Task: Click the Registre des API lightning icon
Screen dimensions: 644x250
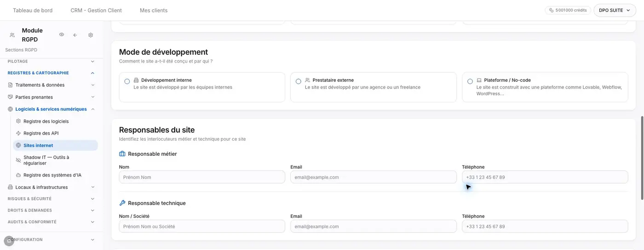Action: (18, 133)
